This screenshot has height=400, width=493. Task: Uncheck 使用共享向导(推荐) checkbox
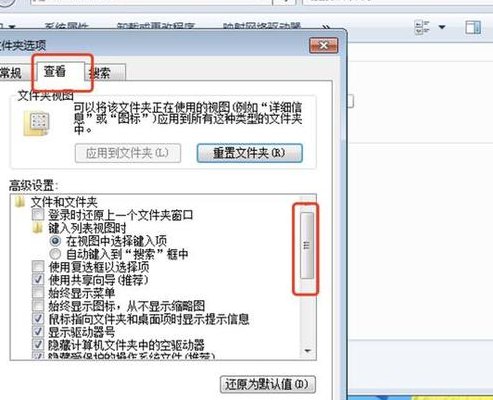point(38,279)
